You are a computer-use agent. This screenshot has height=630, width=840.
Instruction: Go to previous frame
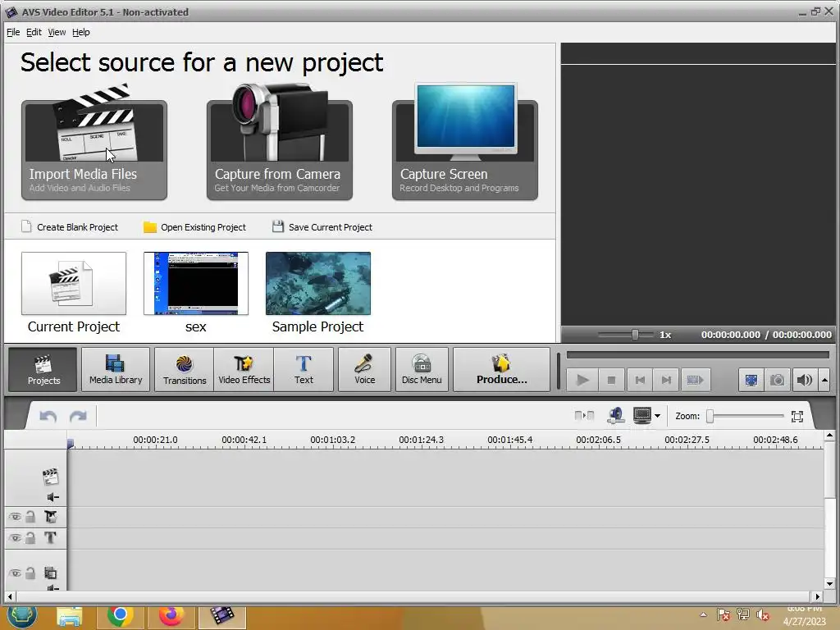pyautogui.click(x=640, y=381)
